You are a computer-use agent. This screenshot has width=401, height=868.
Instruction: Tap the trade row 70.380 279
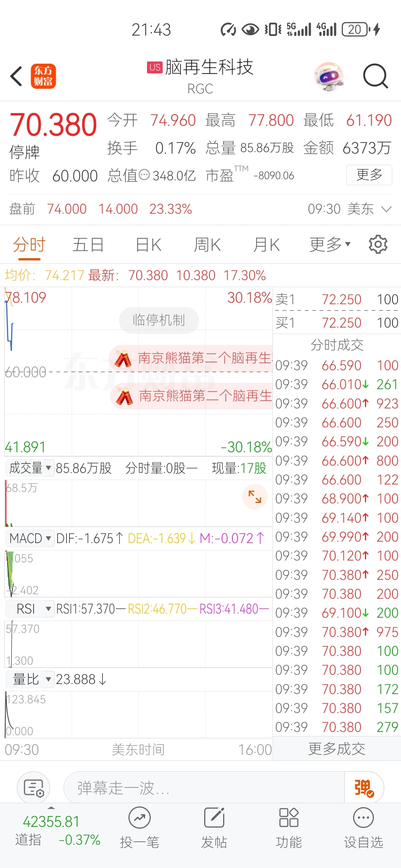337,727
